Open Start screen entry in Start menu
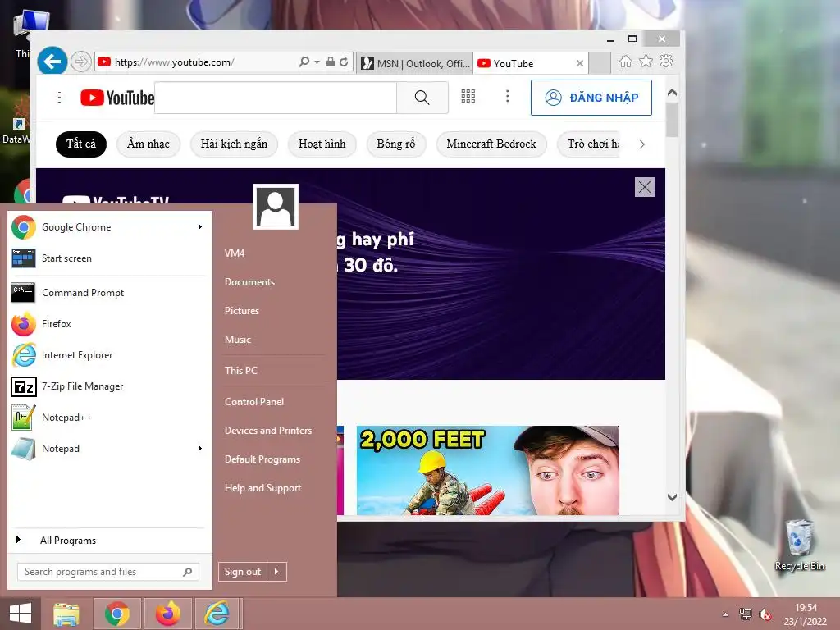This screenshot has width=840, height=630. 107,258
